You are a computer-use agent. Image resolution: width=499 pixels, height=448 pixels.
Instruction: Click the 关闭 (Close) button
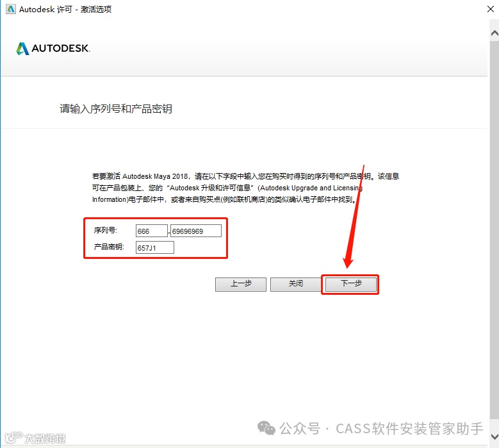click(296, 284)
